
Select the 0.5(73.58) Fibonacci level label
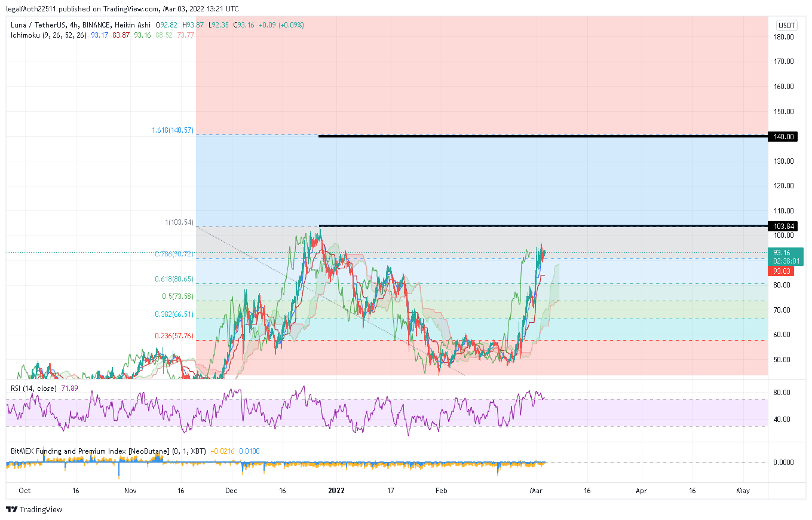[177, 296]
